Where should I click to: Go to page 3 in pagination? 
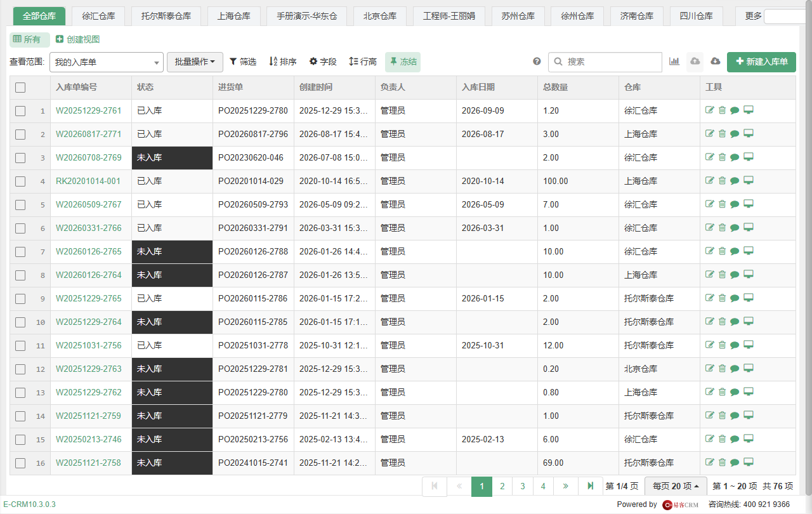[523, 486]
